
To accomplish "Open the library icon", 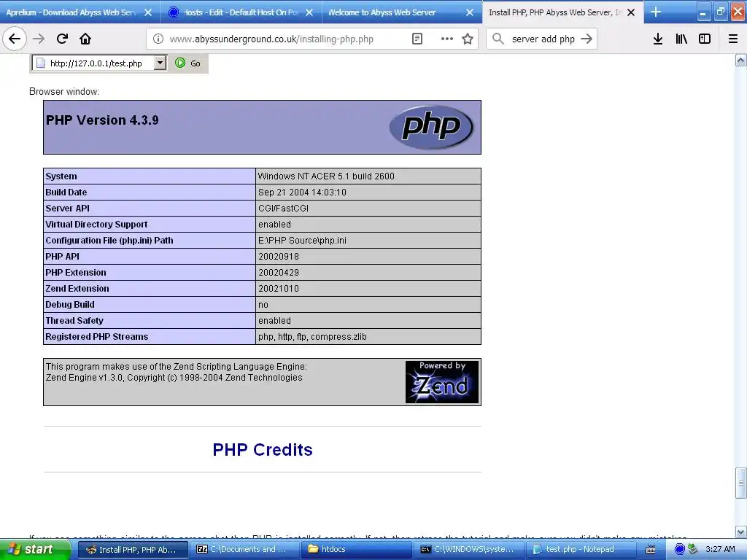I will coord(681,39).
